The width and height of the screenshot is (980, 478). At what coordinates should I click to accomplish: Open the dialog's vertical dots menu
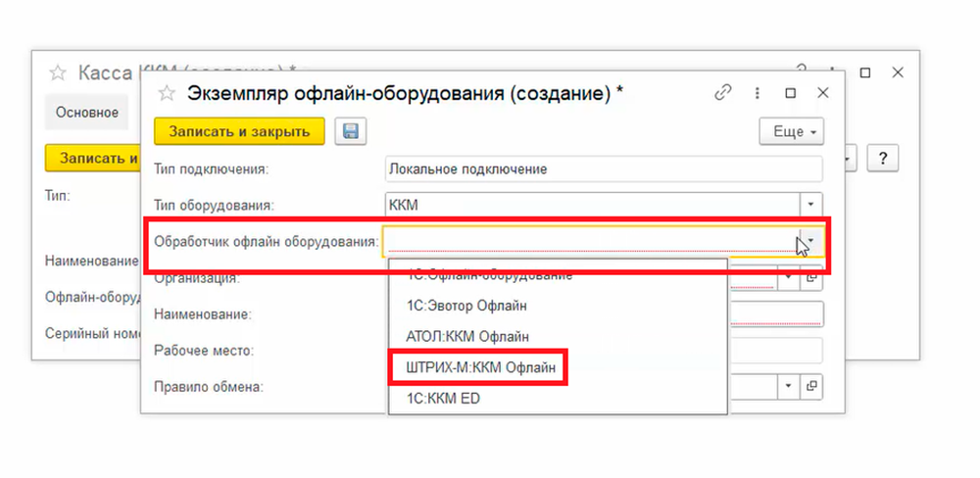point(758,93)
